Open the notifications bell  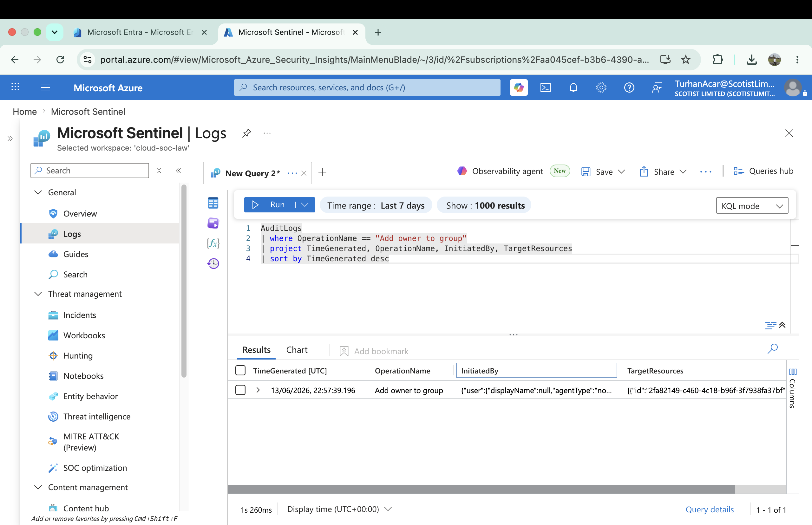573,87
